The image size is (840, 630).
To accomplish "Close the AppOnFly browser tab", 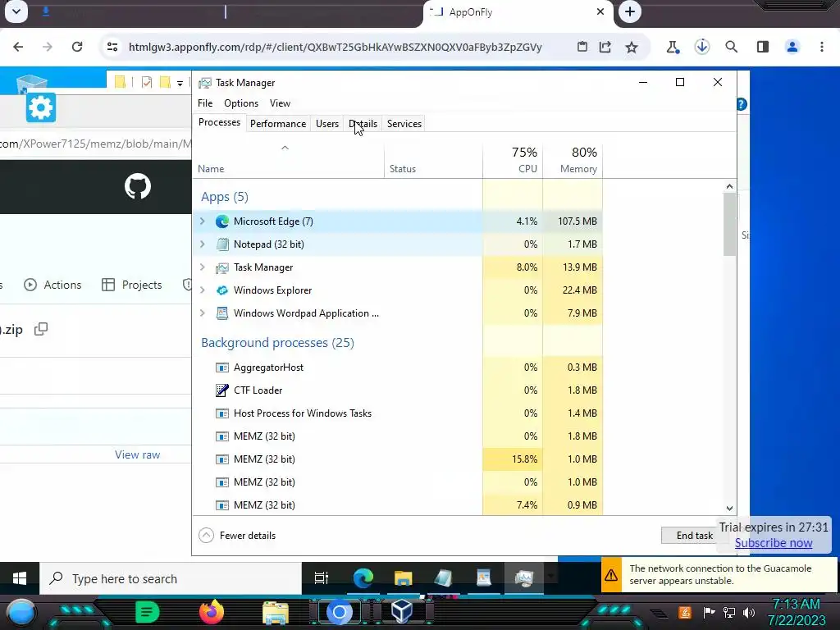I will coord(600,11).
